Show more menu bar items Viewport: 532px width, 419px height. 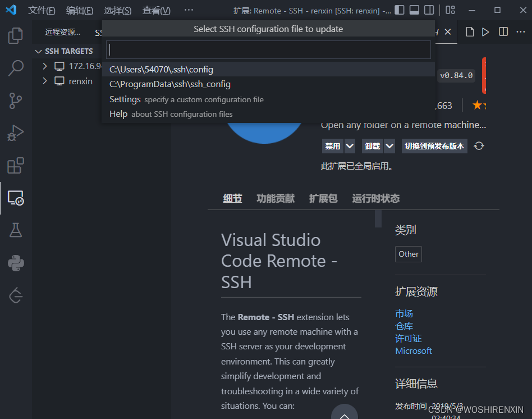(189, 10)
